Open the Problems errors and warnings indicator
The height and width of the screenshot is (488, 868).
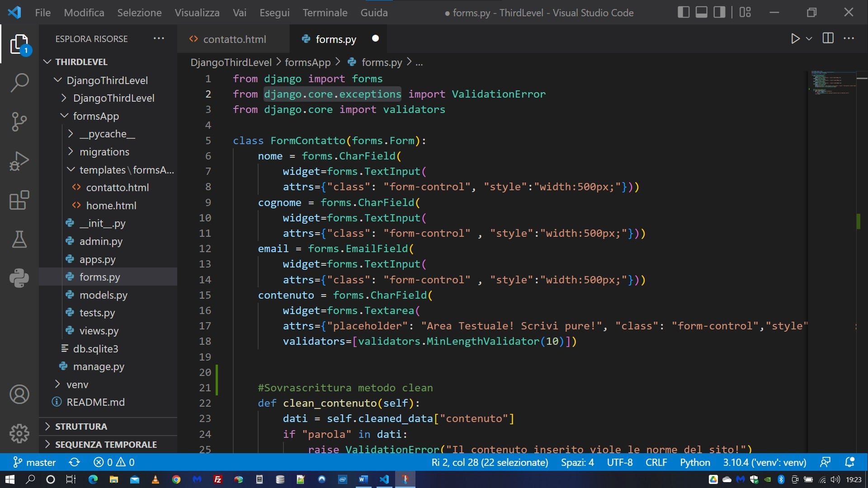[114, 462]
